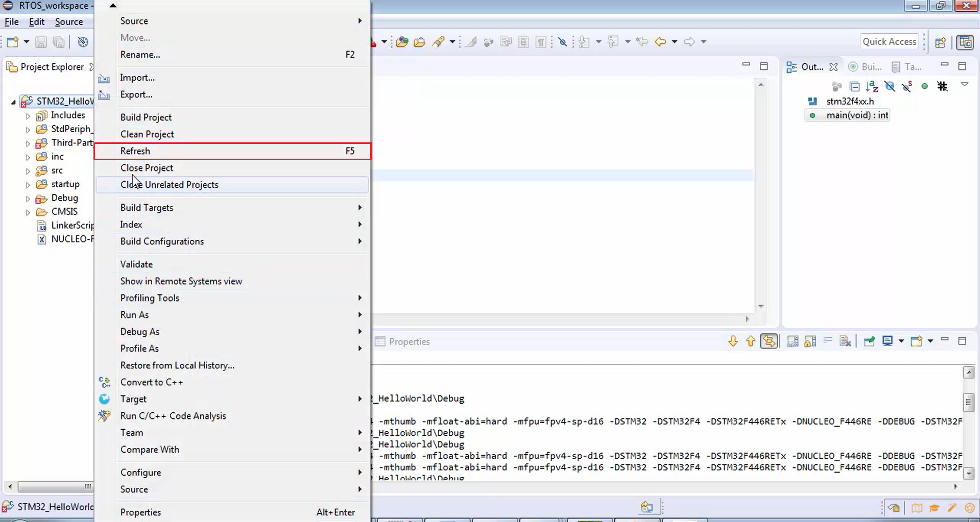The width and height of the screenshot is (980, 522).
Task: Toggle Hide Static Members in Outline
Action: coord(907,86)
